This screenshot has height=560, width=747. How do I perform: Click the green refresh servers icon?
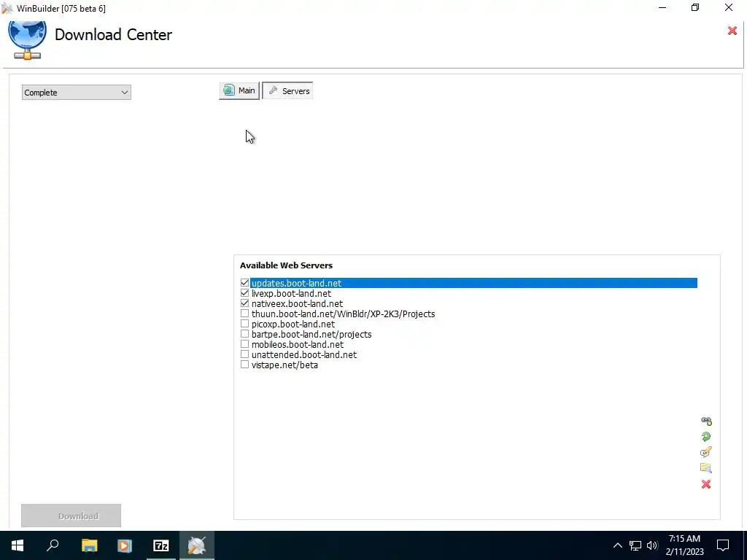tap(706, 436)
